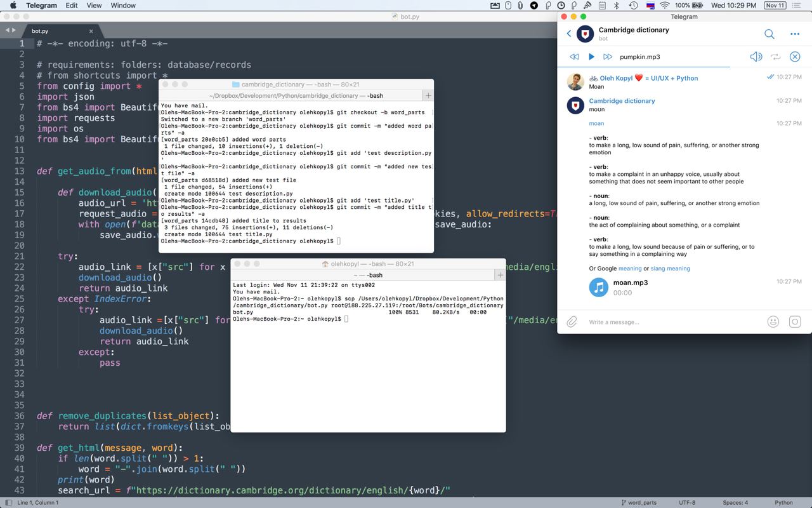Screen dimensions: 812x508
Task: Seek on the pumpkin.mp3 progress bar
Action: coord(684,66)
